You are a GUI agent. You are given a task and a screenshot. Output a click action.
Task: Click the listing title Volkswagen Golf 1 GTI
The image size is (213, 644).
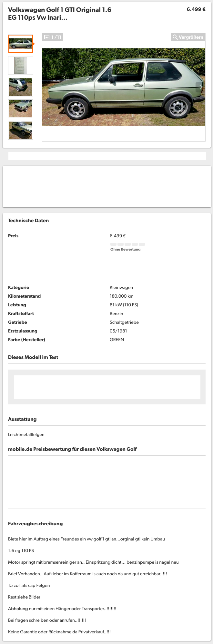pyautogui.click(x=60, y=14)
